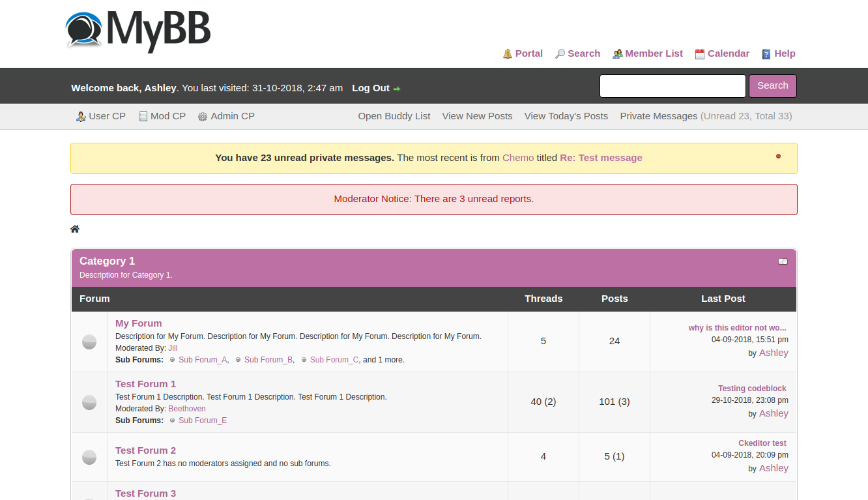
Task: Click the home breadcrumb icon
Action: 75,229
